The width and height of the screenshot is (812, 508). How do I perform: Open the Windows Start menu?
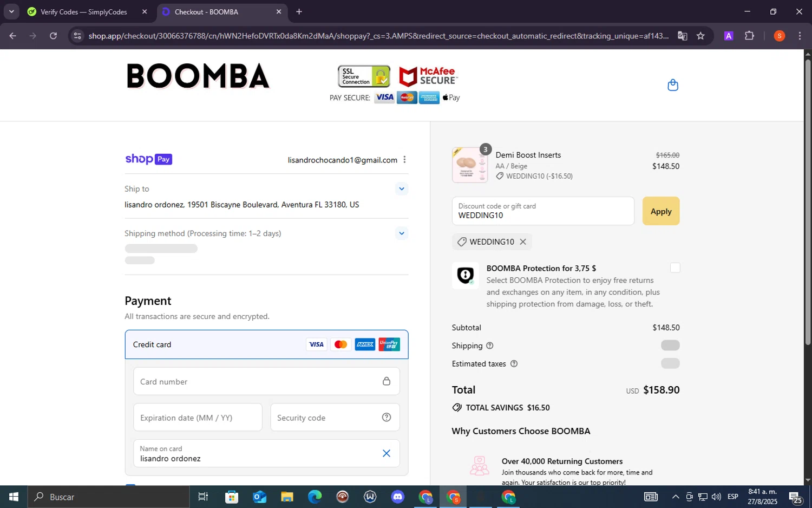(x=14, y=497)
